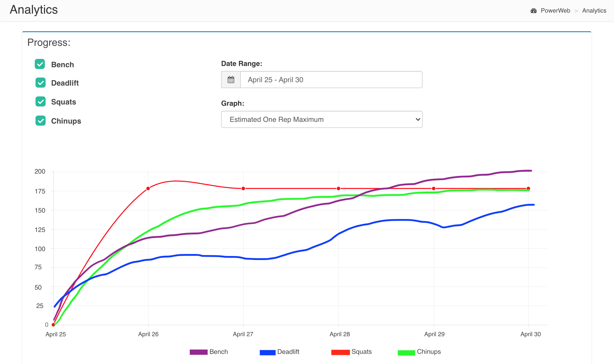The width and height of the screenshot is (614, 364).
Task: Untick the Chinups checkbox
Action: coord(40,121)
